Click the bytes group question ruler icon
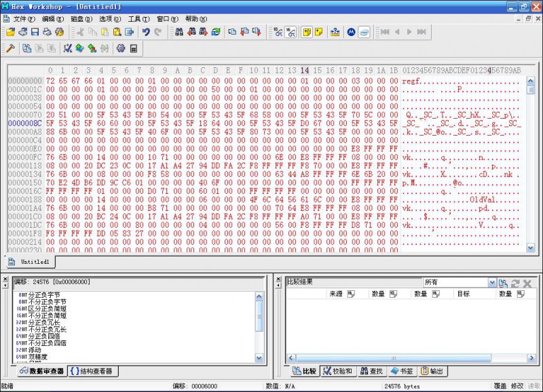 click(x=335, y=32)
